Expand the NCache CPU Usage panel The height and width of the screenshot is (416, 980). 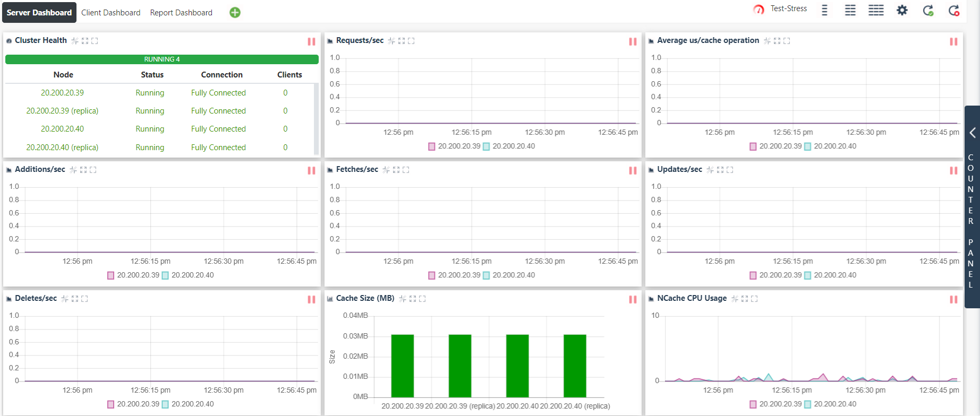(745, 299)
